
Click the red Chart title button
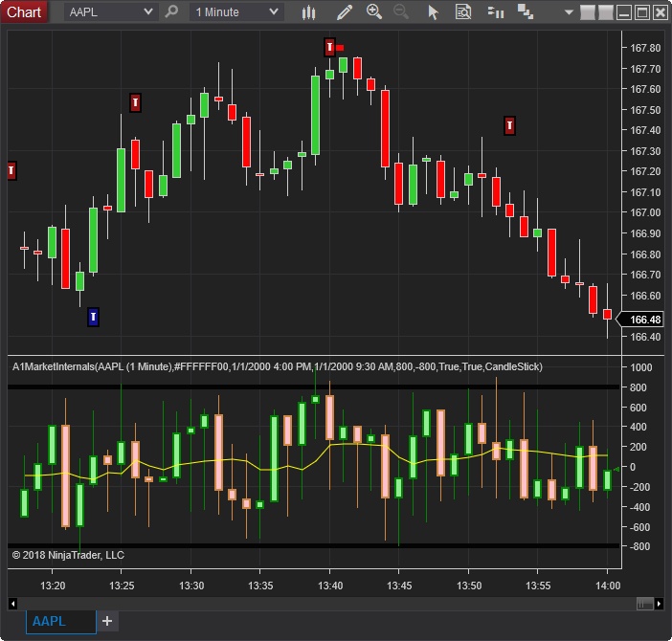click(x=24, y=11)
